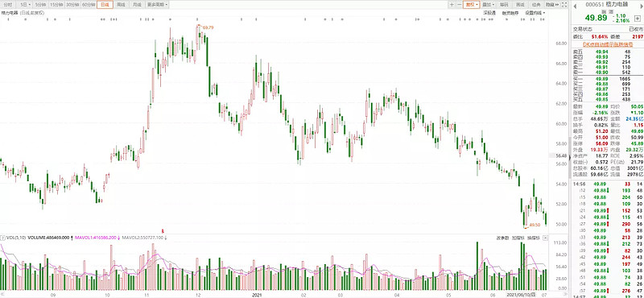The height and width of the screenshot is (298, 644).
Task: Select the 30分钟 period tab
Action: pyautogui.click(x=72, y=5)
